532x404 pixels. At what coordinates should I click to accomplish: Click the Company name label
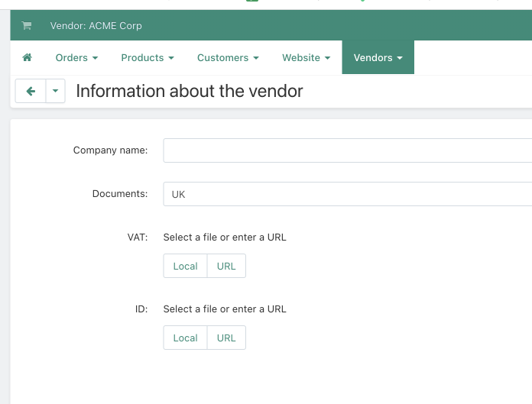[x=110, y=150]
